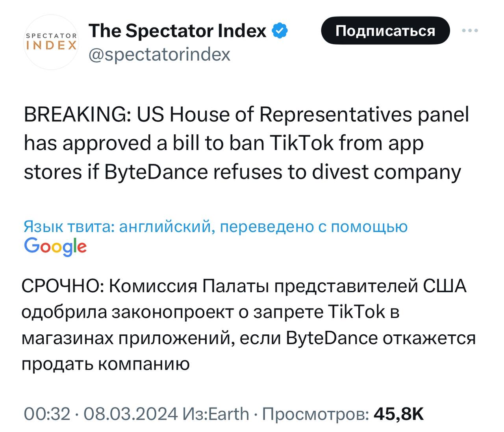Click 'продать компанию' at the translation end
Viewport: 504px width, 432px height.
click(x=106, y=364)
